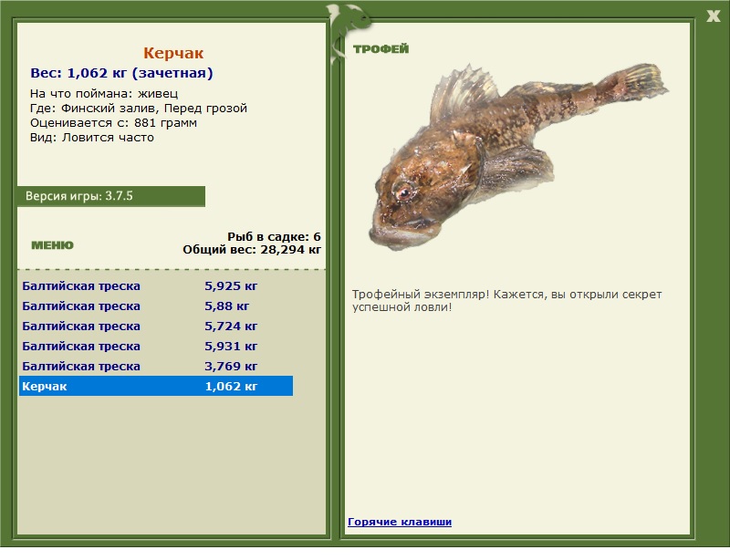Select the Балтийская треска 5,88 кг row
Image resolution: width=730 pixels, height=560 pixels.
[156, 306]
